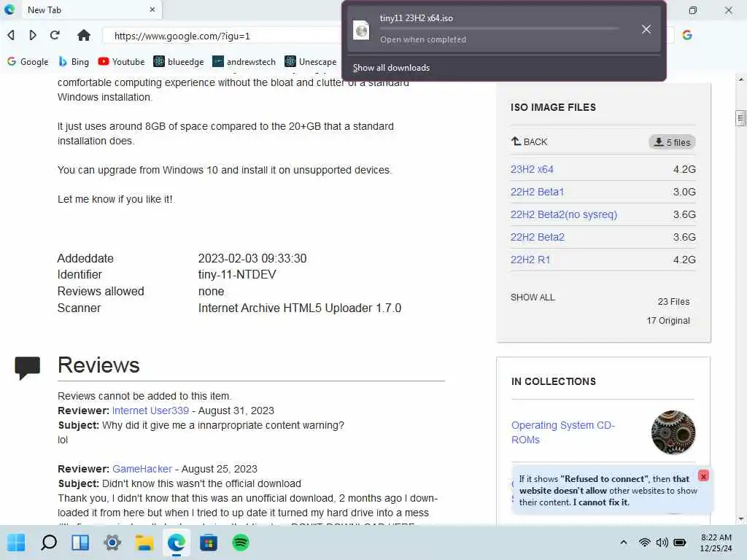This screenshot has width=747, height=560.
Task: Click the download progress bar for tiny11
Action: pyautogui.click(x=499, y=28)
